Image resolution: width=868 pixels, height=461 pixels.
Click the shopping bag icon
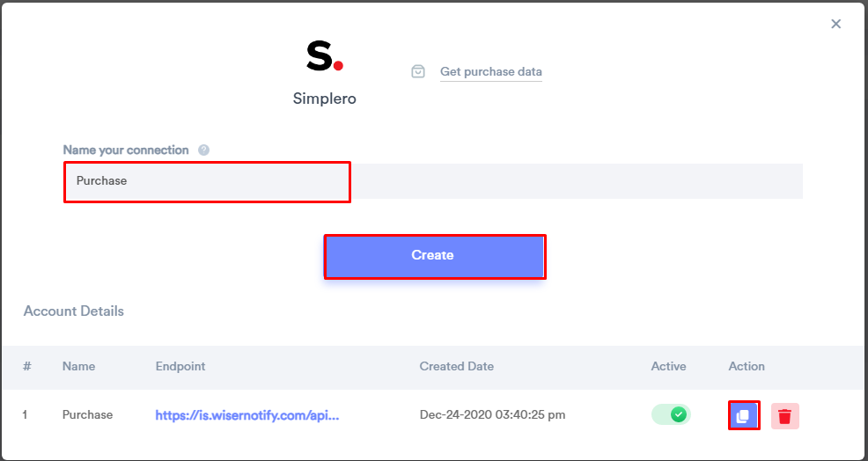418,71
